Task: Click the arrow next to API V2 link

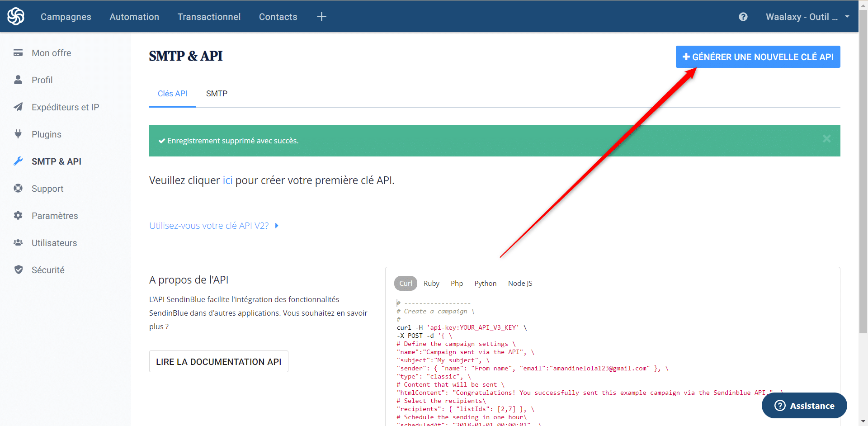Action: [277, 226]
